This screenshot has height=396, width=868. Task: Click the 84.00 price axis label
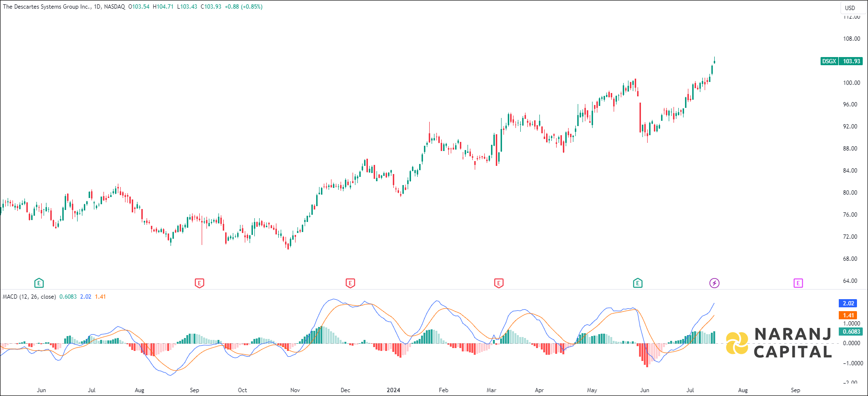pos(850,171)
